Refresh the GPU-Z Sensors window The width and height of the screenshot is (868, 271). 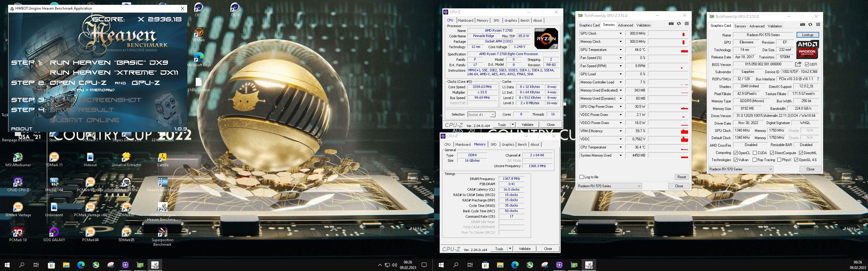pos(679,24)
